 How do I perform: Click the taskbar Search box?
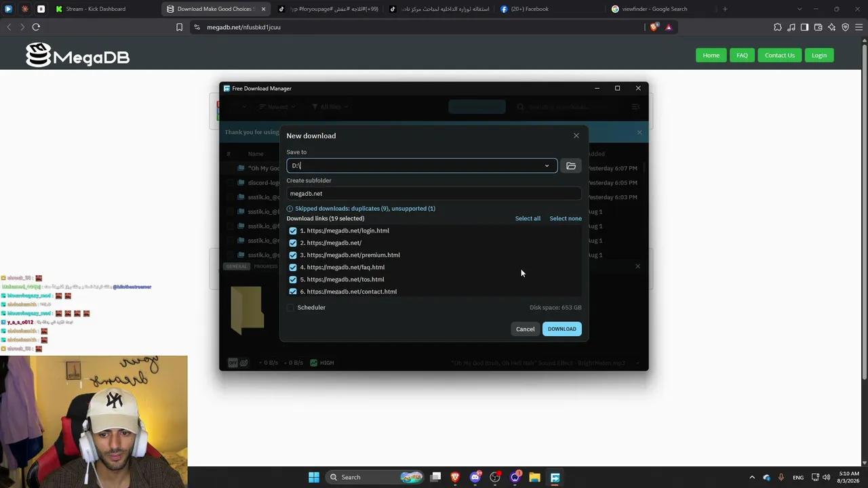point(375,477)
